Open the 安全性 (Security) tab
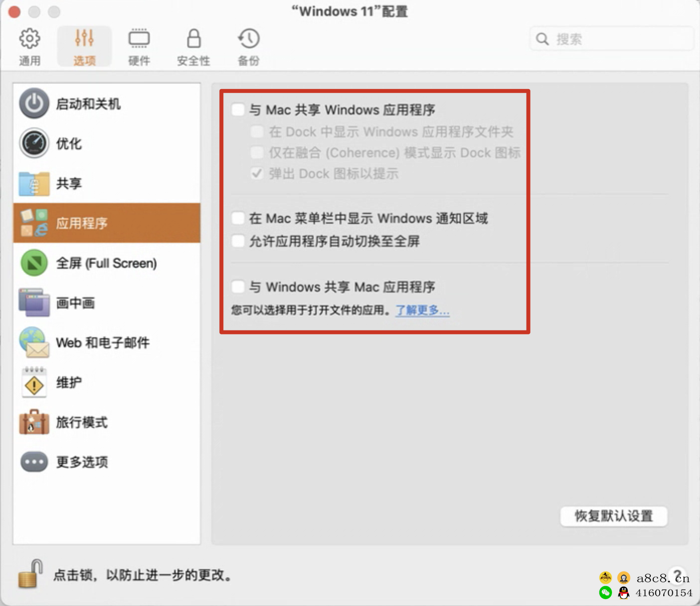 pyautogui.click(x=194, y=47)
